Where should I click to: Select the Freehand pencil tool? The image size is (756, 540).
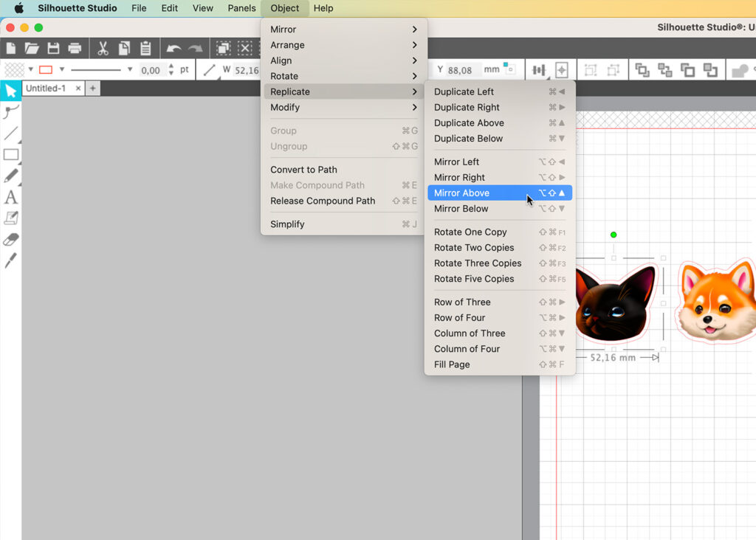click(x=10, y=176)
